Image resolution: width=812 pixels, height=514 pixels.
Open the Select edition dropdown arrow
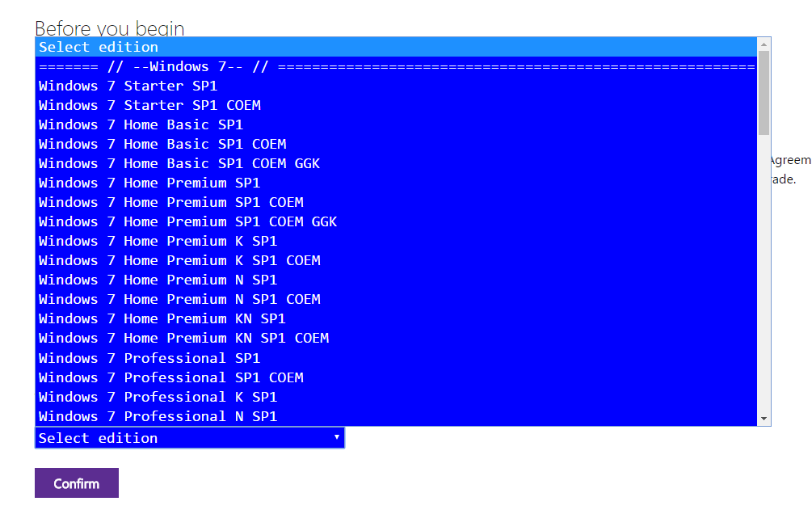(x=337, y=437)
